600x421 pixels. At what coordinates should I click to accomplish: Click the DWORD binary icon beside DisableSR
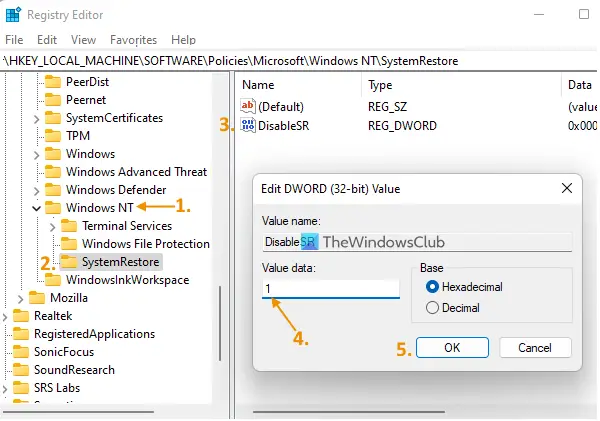248,125
